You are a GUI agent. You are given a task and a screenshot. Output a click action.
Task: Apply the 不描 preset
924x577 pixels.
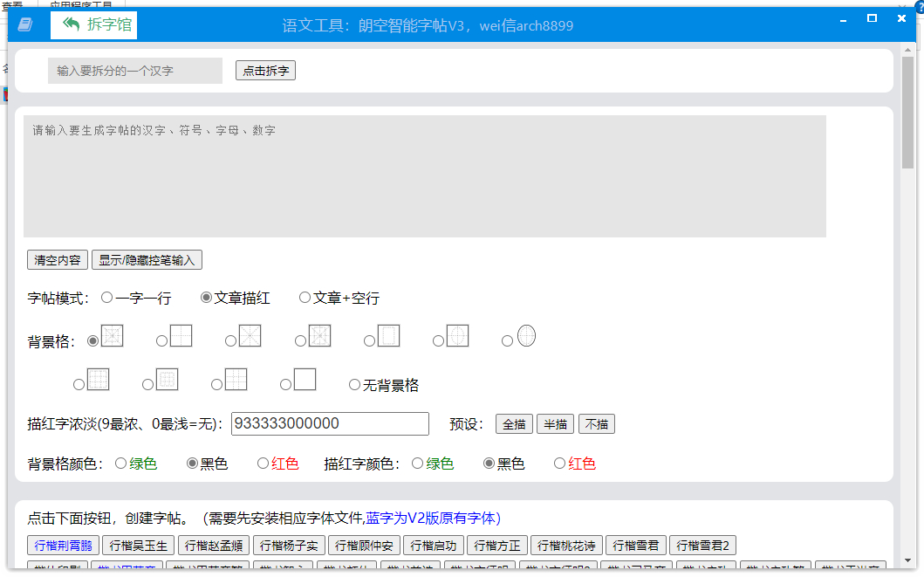[x=597, y=424]
